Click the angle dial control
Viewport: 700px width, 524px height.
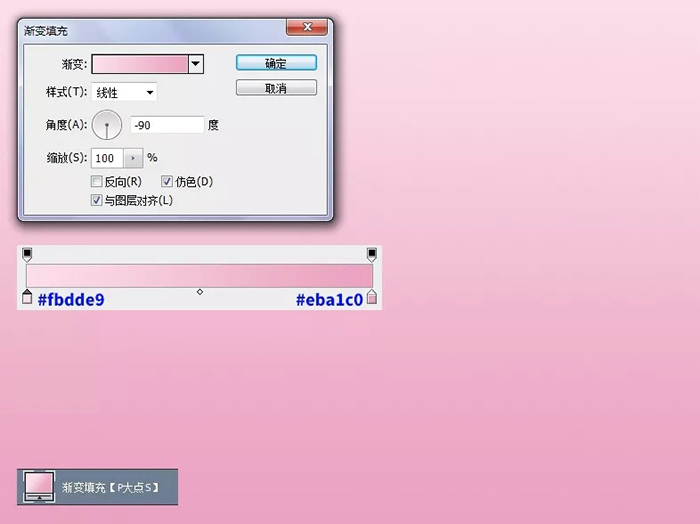107,125
